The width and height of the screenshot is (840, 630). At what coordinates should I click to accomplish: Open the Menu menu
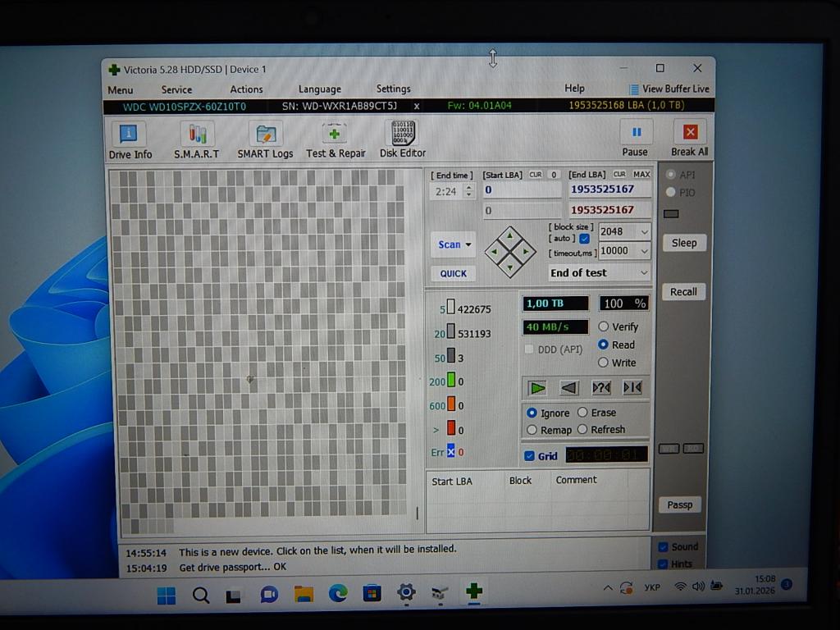[120, 90]
